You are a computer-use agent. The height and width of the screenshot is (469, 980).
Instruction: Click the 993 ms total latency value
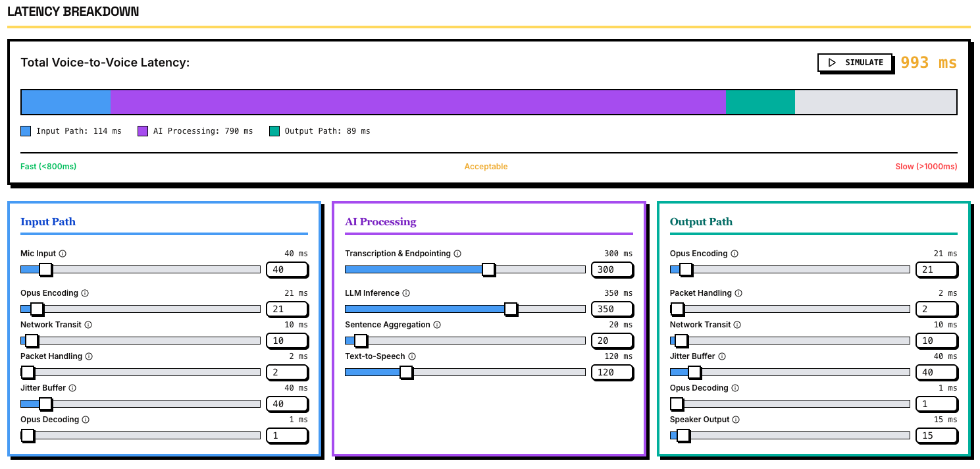pyautogui.click(x=929, y=63)
